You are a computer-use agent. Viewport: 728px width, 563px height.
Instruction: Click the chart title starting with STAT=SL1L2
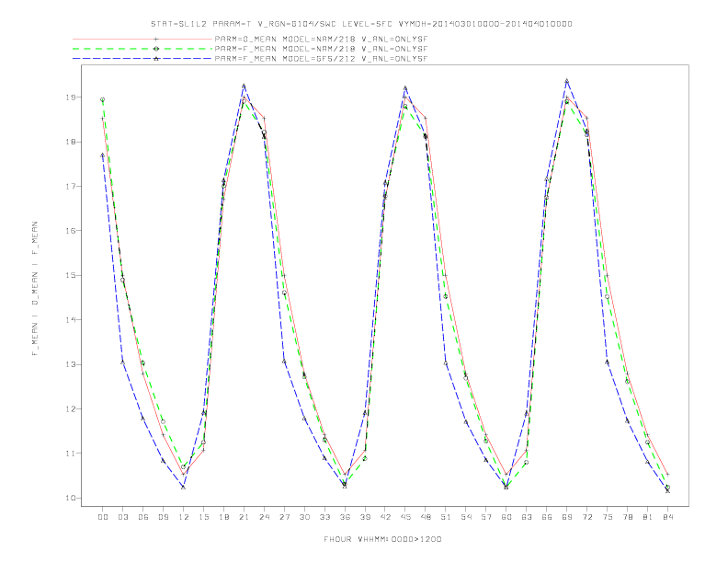[x=361, y=24]
